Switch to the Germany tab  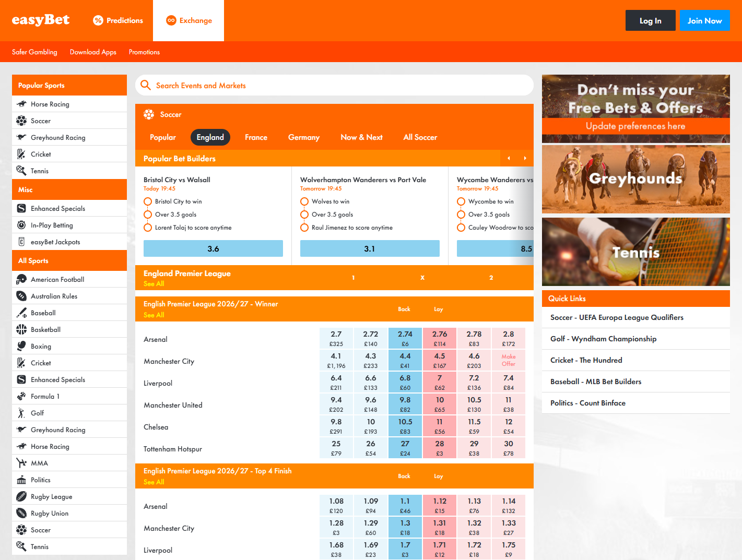pyautogui.click(x=304, y=137)
